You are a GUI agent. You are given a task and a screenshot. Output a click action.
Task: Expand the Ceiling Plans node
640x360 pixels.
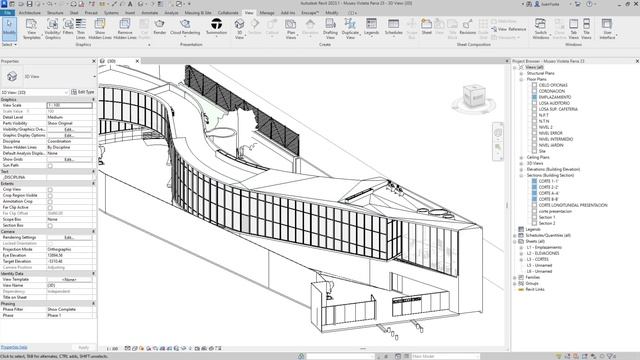[x=521, y=157]
